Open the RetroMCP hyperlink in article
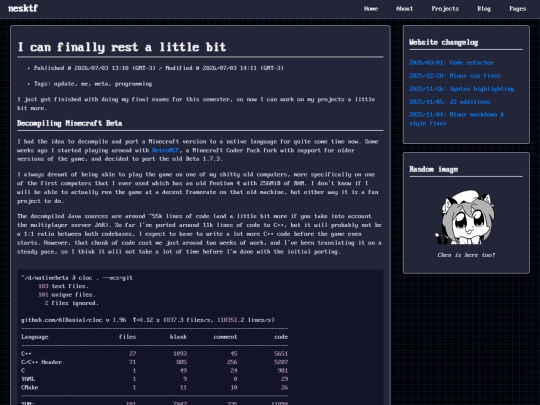 pos(165,150)
